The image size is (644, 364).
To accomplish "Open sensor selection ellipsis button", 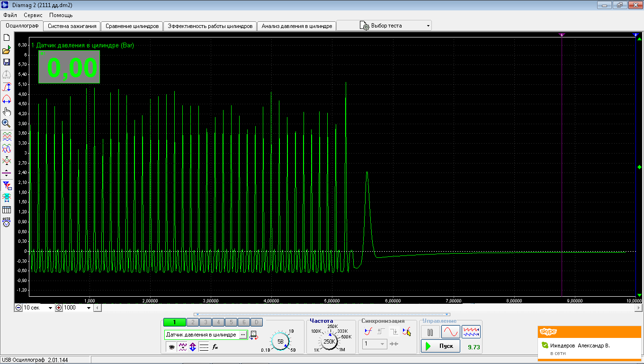I will 243,335.
